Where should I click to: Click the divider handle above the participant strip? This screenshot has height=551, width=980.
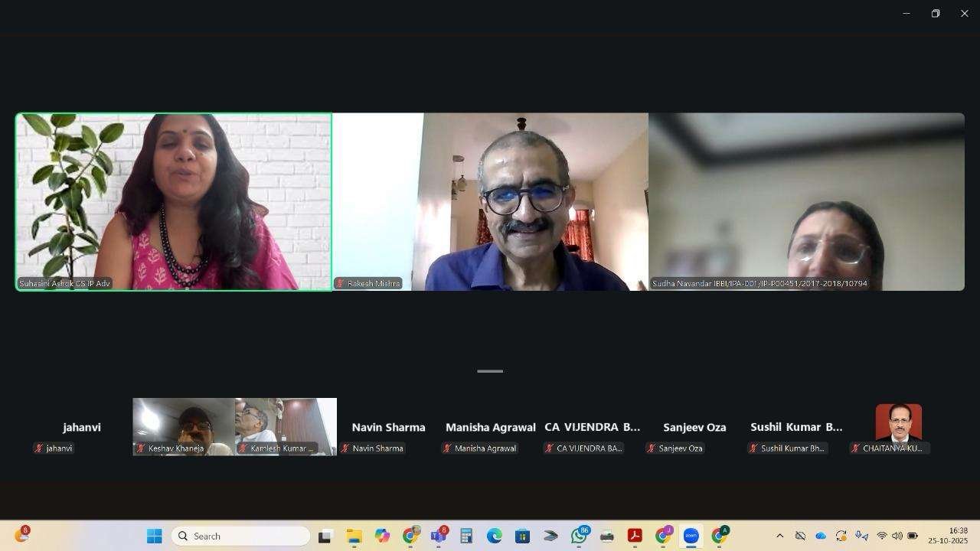[x=490, y=371]
